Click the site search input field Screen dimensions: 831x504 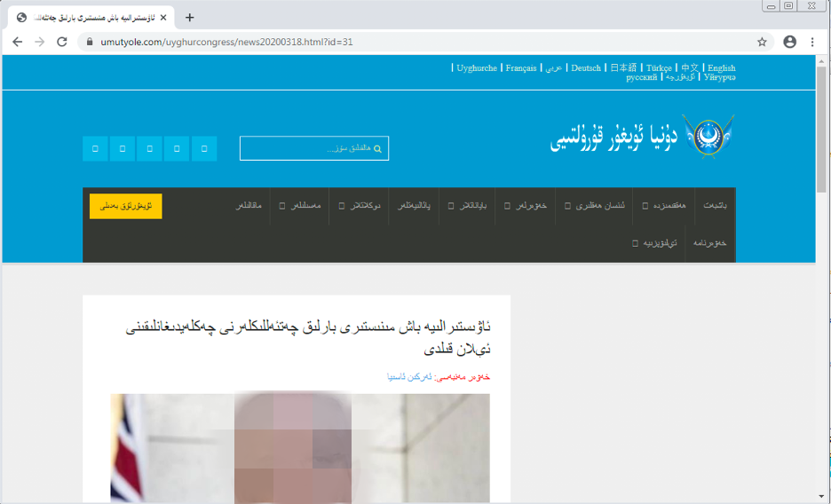[x=314, y=148]
